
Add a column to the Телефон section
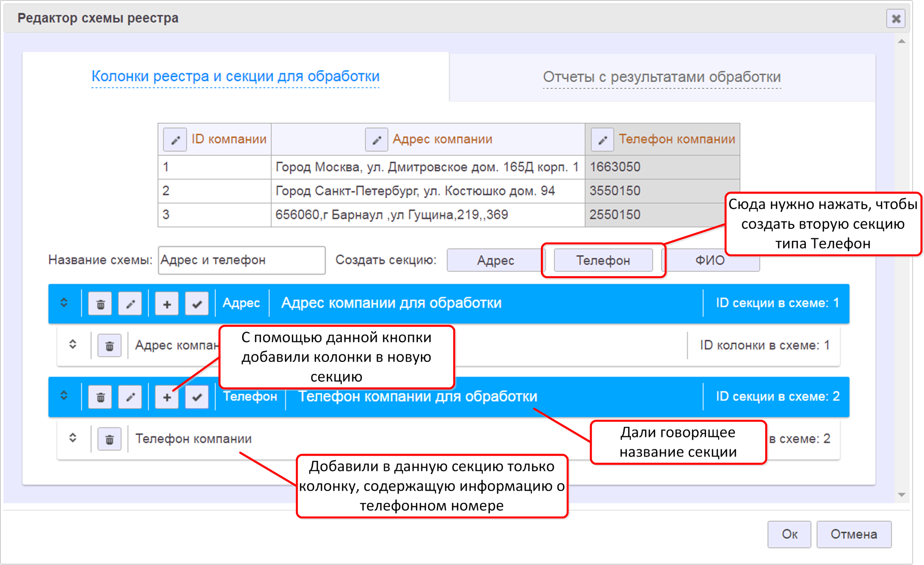pos(167,397)
